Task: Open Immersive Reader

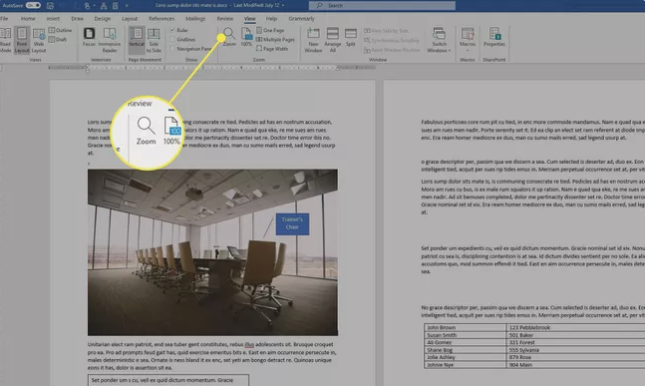Action: coord(109,40)
